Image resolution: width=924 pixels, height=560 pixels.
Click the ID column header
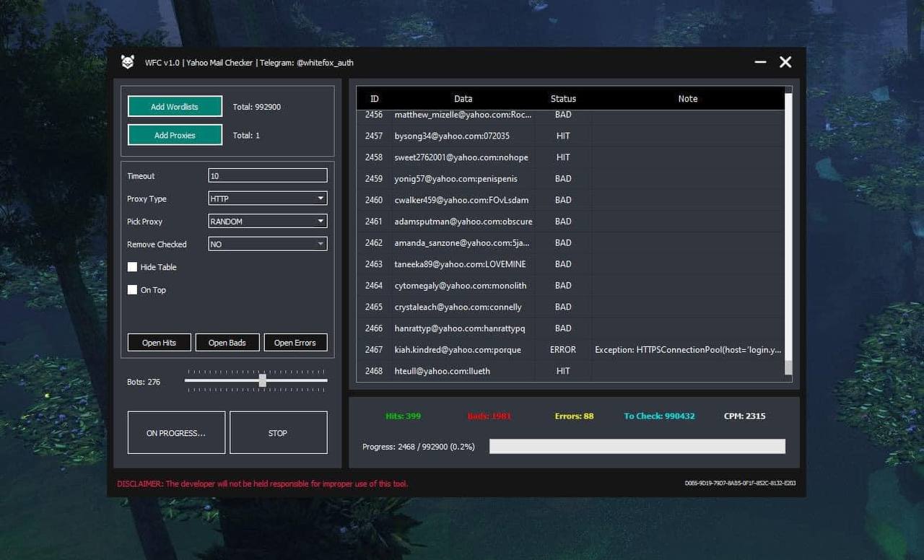pyautogui.click(x=374, y=99)
